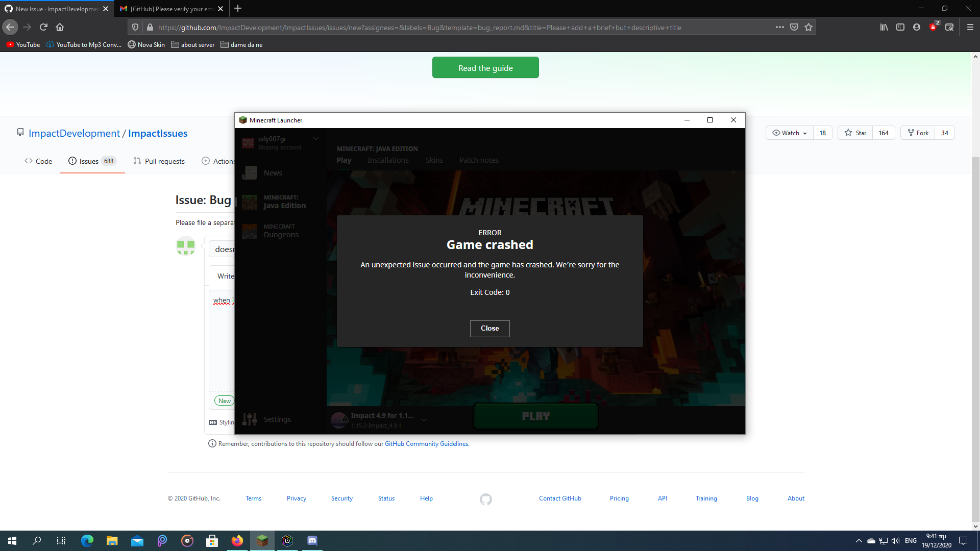Click inside the issue description text field
The height and width of the screenshot is (551, 980).
[223, 332]
